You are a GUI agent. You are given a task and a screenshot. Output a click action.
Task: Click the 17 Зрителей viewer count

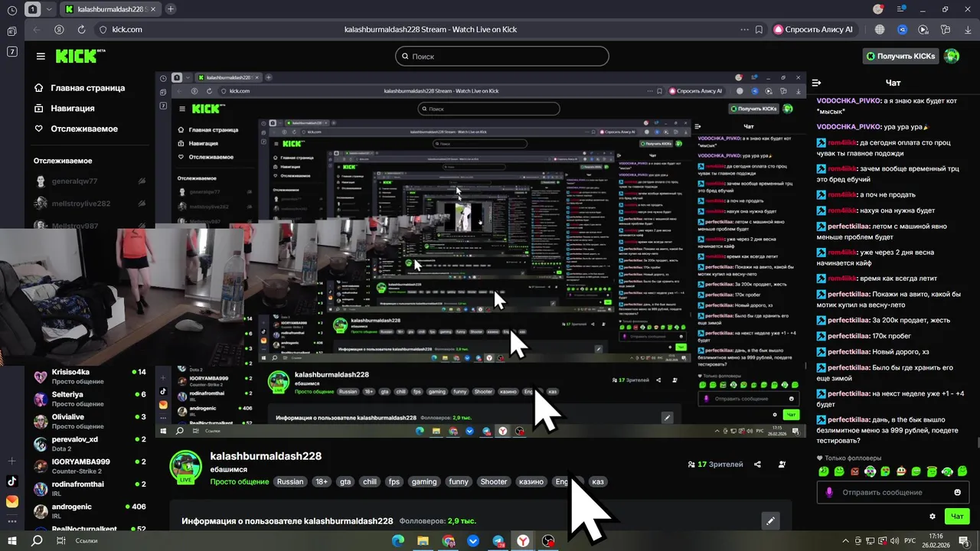[x=716, y=464]
